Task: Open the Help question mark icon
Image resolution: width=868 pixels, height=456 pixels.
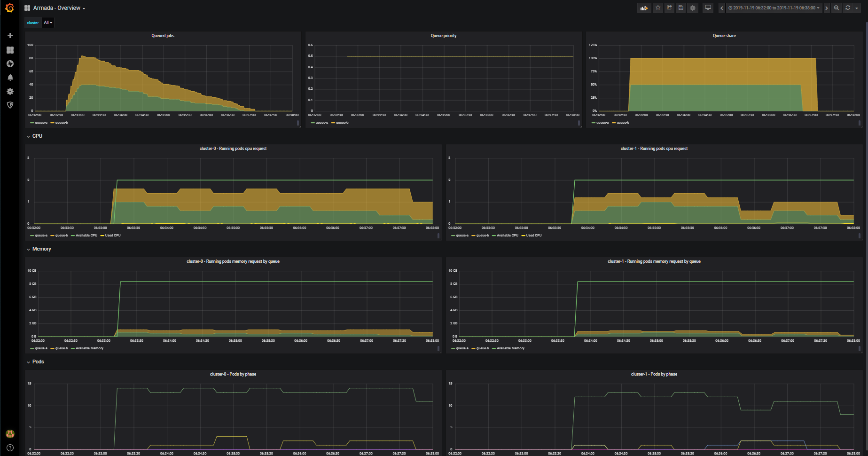Action: (10, 448)
